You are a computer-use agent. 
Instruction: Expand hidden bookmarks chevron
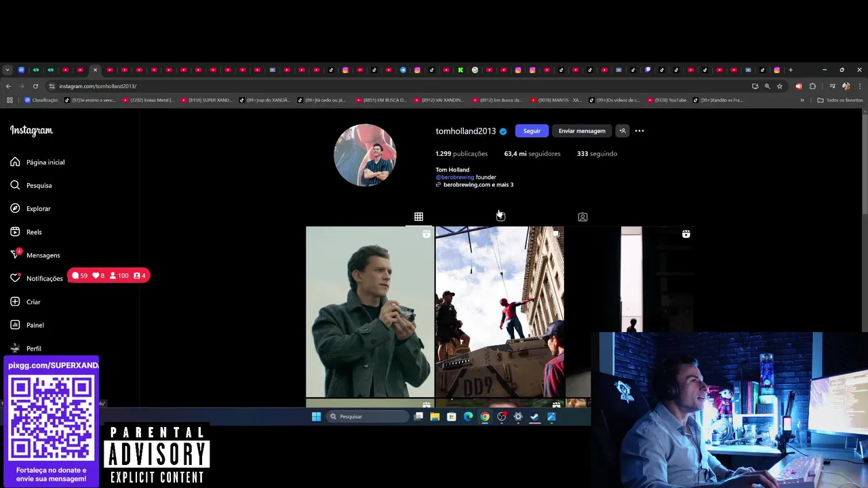coord(802,100)
